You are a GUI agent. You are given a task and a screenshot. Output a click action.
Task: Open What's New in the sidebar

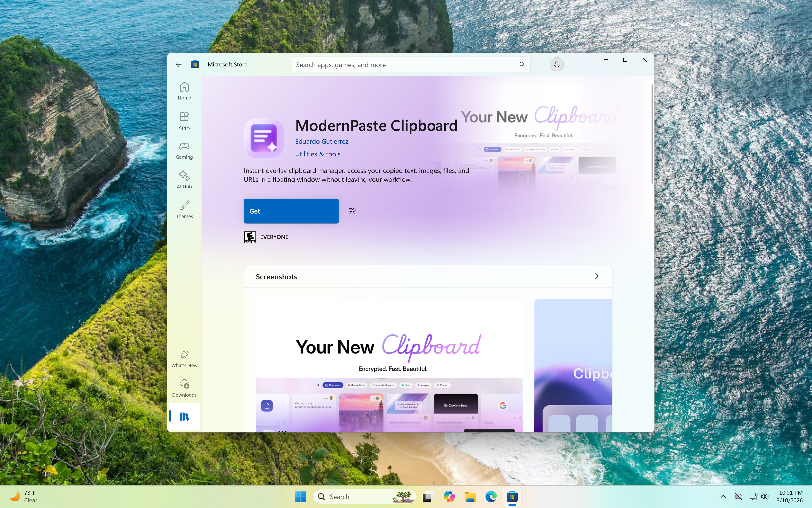(x=184, y=359)
